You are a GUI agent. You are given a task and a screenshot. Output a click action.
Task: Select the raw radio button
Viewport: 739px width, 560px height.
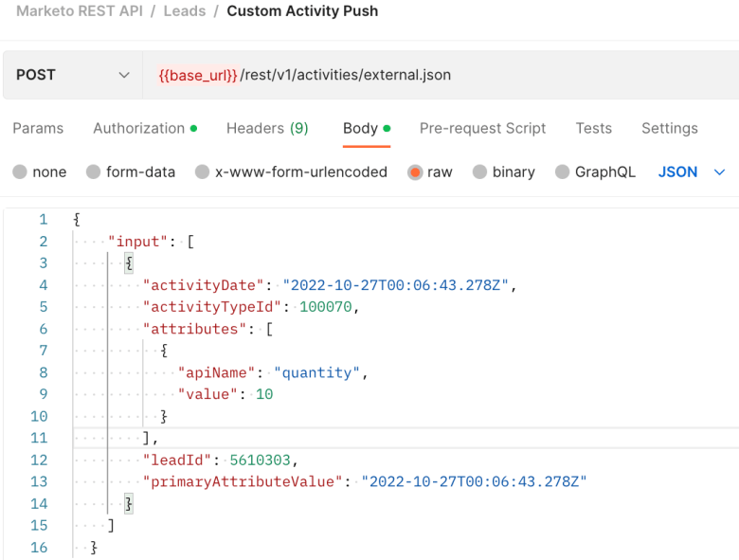(x=415, y=172)
